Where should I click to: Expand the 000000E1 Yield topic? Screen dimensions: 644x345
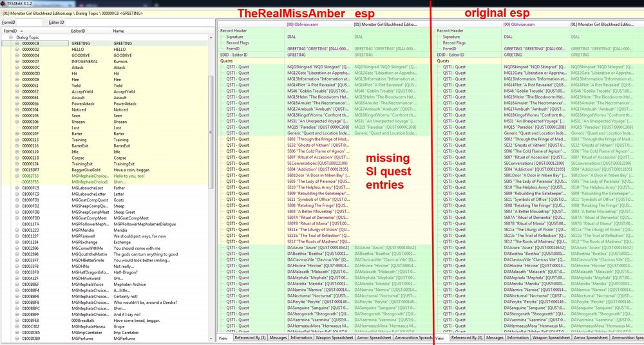click(17, 86)
